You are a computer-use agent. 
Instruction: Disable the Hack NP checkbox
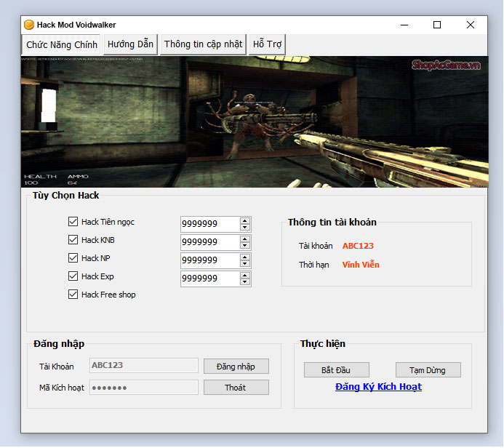73,257
